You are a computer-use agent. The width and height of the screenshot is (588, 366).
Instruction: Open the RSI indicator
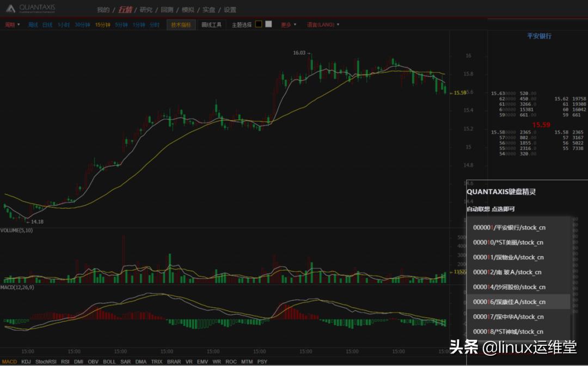point(64,361)
